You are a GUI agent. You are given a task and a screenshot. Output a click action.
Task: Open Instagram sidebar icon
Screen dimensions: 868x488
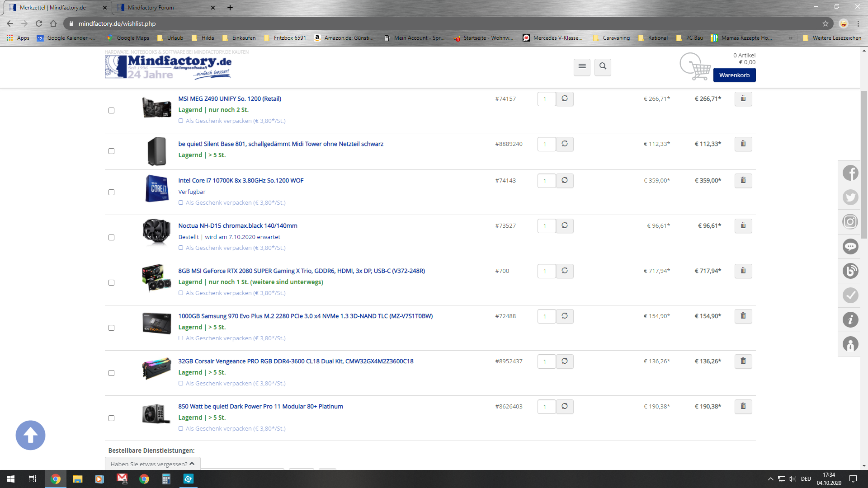[850, 221]
